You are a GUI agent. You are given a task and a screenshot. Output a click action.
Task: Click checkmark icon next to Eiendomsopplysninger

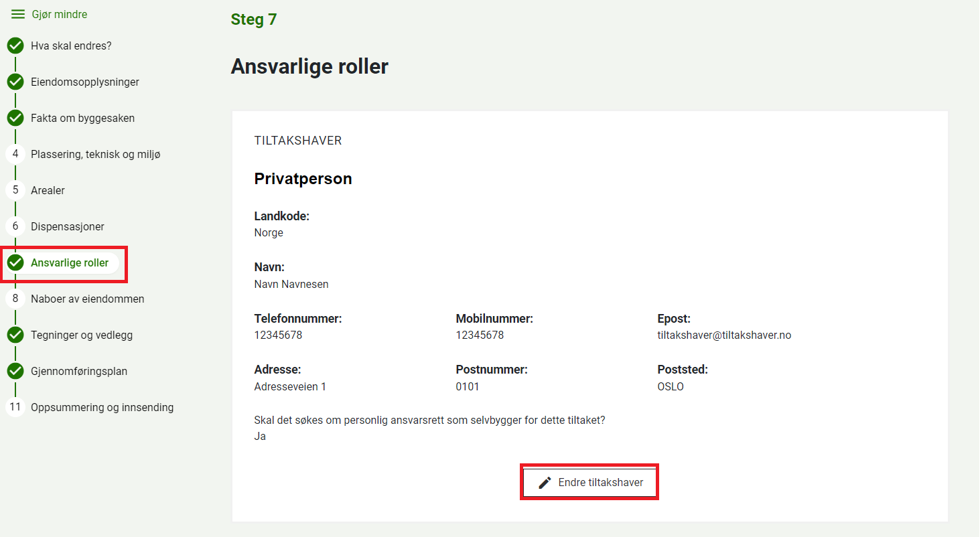coord(15,82)
